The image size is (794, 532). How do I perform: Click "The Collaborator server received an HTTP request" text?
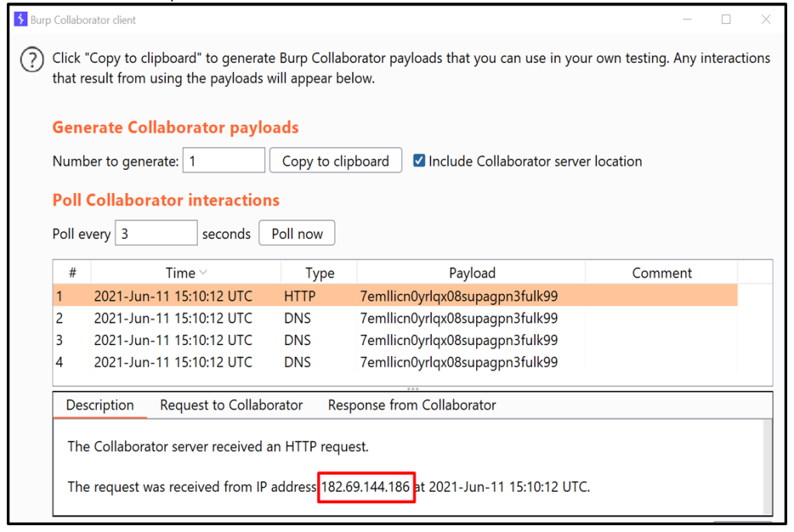click(218, 447)
